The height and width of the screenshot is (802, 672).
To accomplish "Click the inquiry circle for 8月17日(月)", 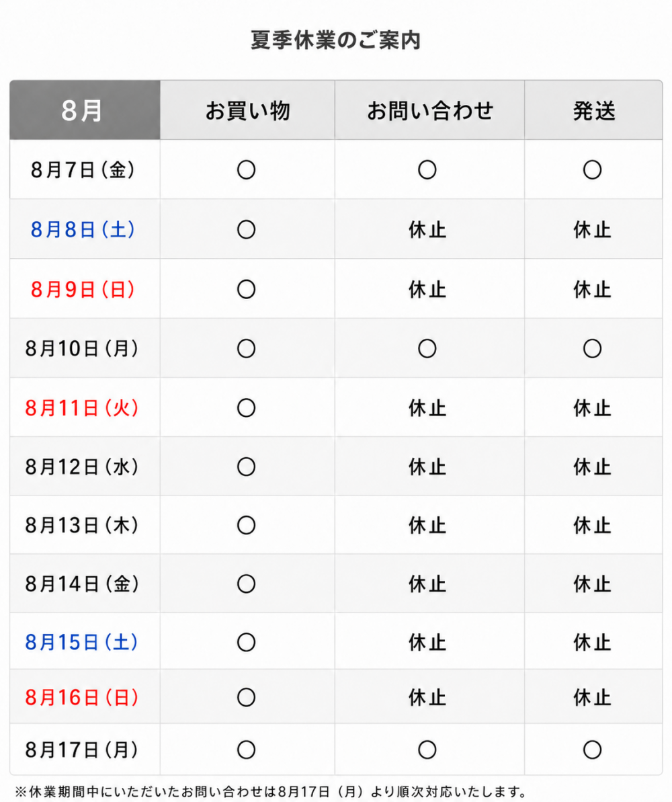I will [x=427, y=750].
